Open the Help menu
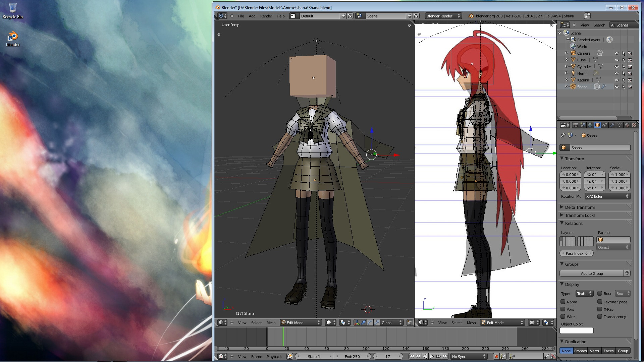 280,16
